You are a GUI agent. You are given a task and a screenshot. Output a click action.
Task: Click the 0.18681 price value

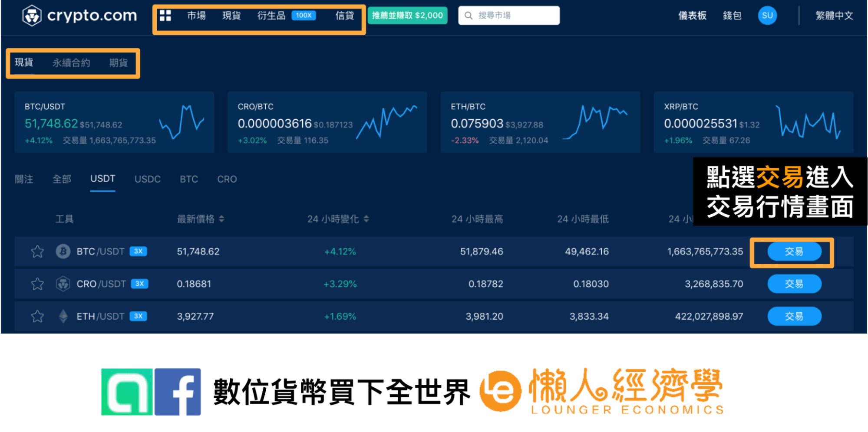[194, 284]
